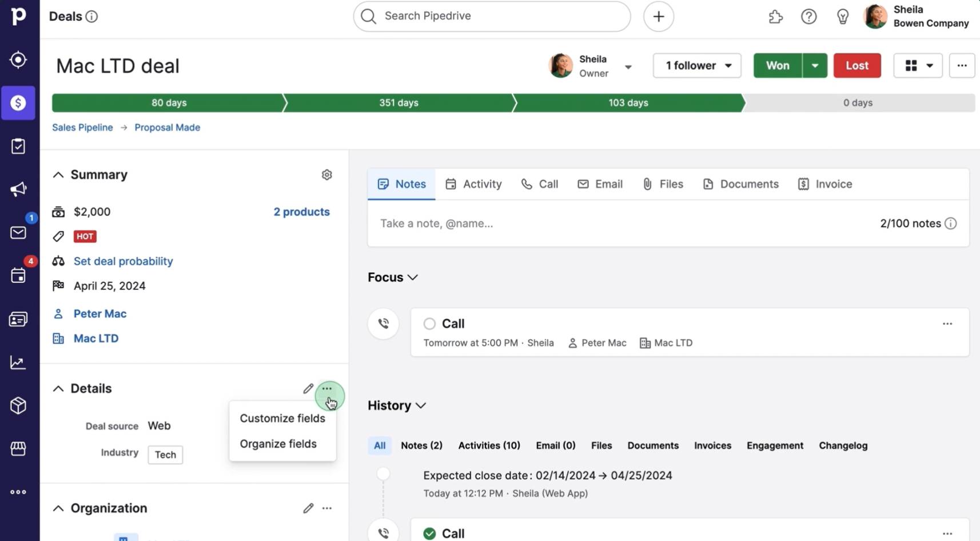Open the Marketplace apps icon
Screen dimensions: 980x541
pos(775,16)
